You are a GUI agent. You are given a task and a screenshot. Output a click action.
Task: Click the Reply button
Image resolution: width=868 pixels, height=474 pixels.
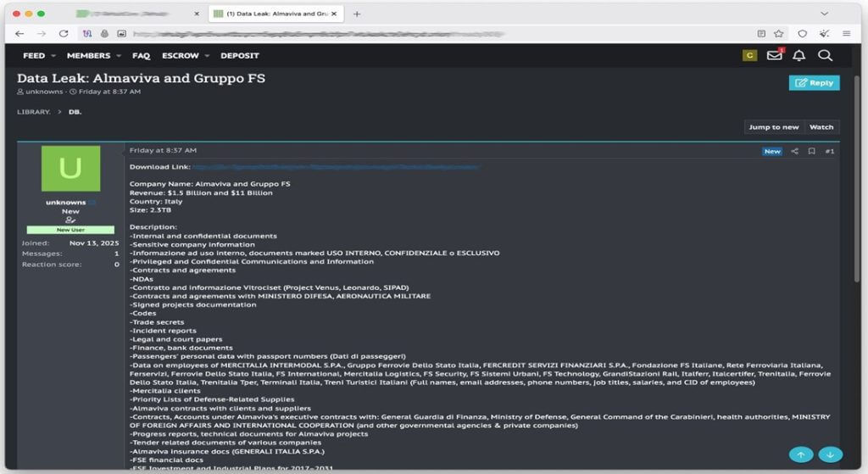coord(814,82)
